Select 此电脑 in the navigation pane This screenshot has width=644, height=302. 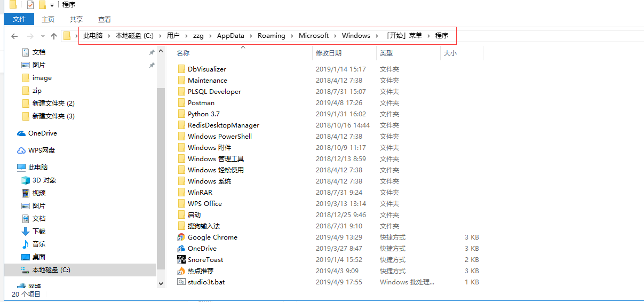(x=38, y=168)
